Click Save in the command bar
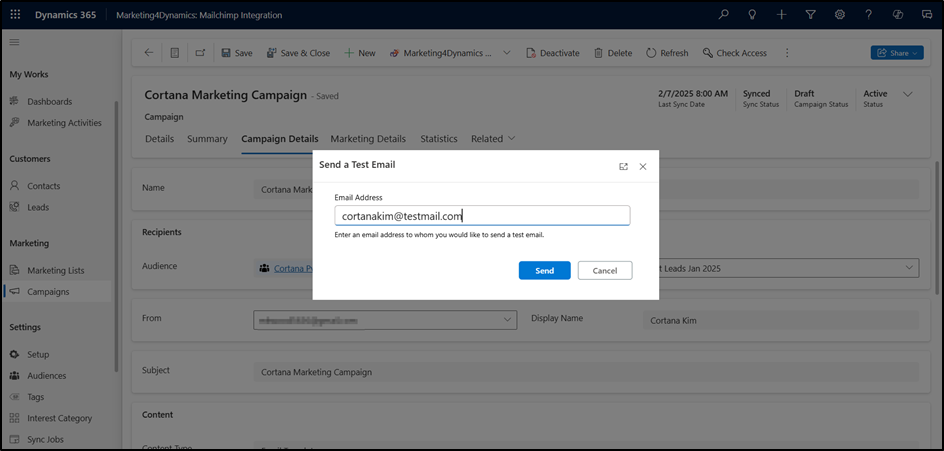The height and width of the screenshot is (451, 944). (237, 53)
